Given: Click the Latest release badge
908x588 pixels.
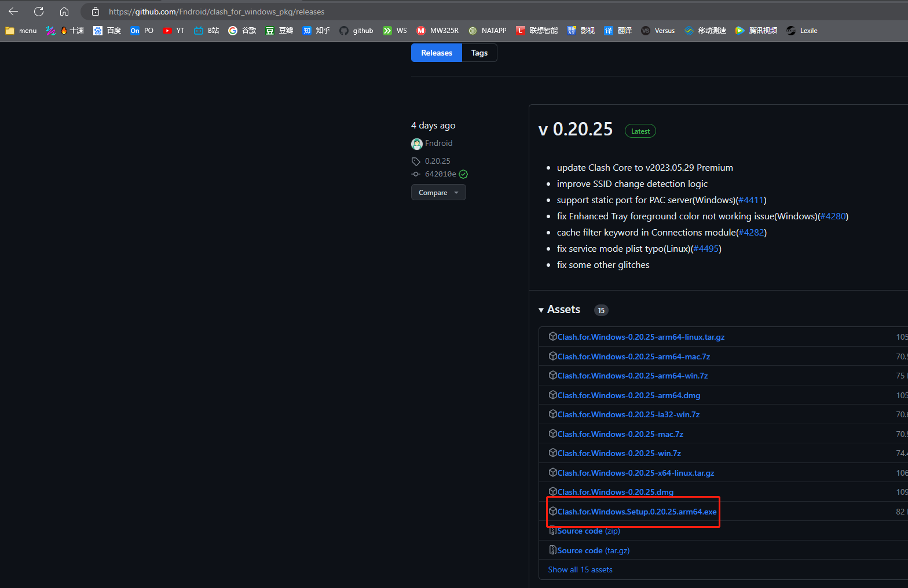Looking at the screenshot, I should (x=640, y=131).
